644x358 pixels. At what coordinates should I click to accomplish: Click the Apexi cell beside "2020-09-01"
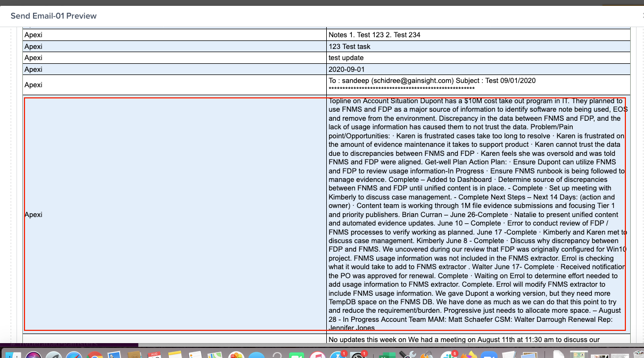175,69
